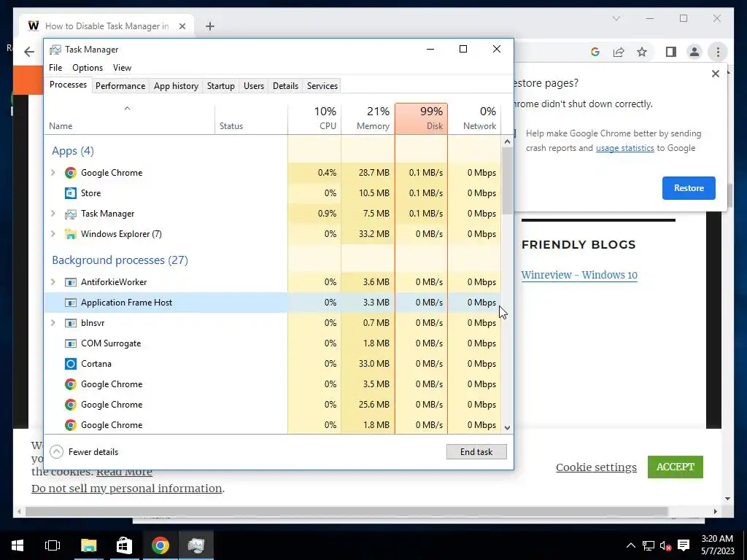Click the COM Surrogate process icon
747x560 pixels.
click(71, 344)
